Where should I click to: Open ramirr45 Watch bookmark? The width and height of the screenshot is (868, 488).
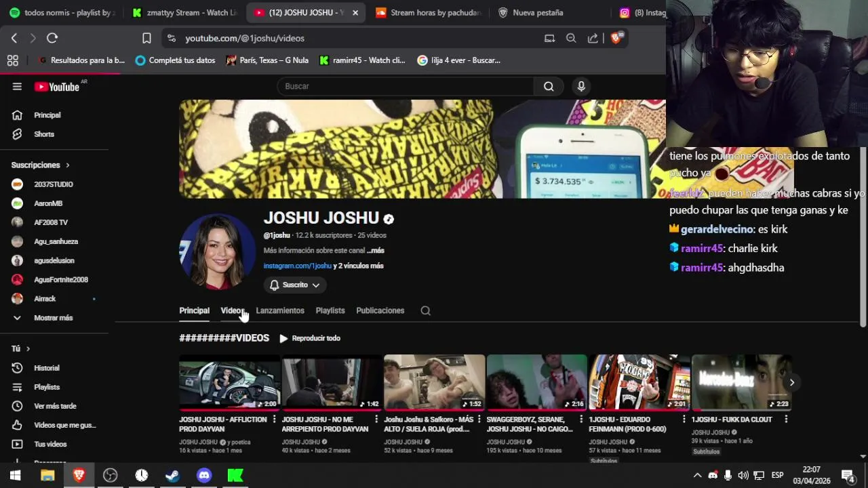[x=362, y=60]
